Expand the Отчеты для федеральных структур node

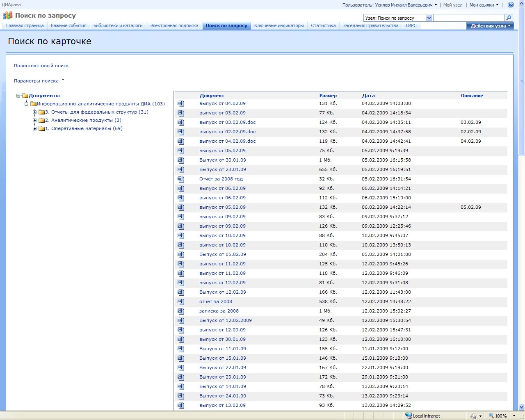click(x=35, y=112)
